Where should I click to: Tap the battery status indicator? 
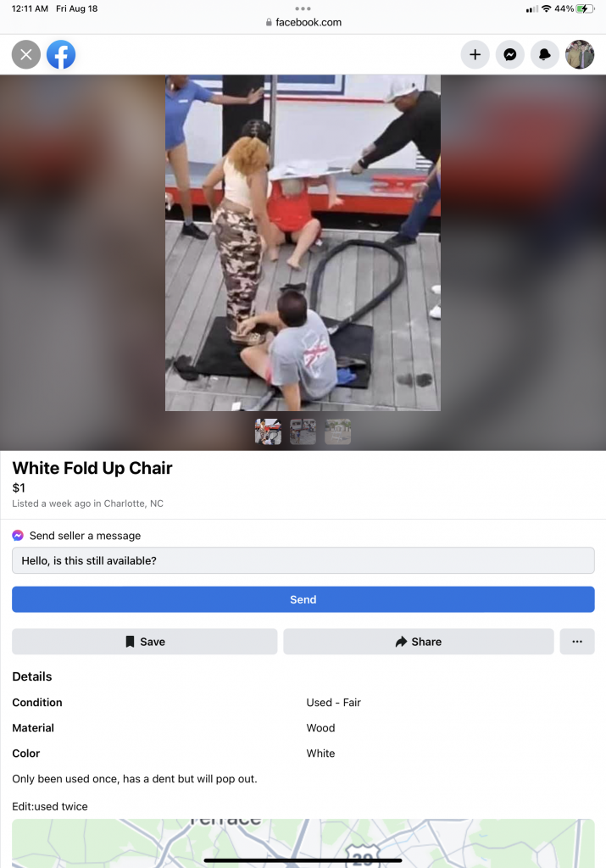click(x=585, y=8)
